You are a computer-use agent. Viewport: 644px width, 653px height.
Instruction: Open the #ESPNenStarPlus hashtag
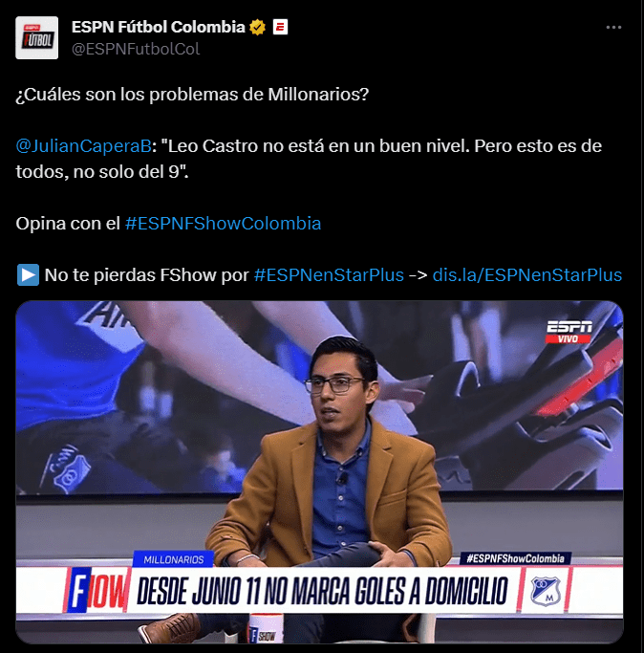[x=329, y=275]
